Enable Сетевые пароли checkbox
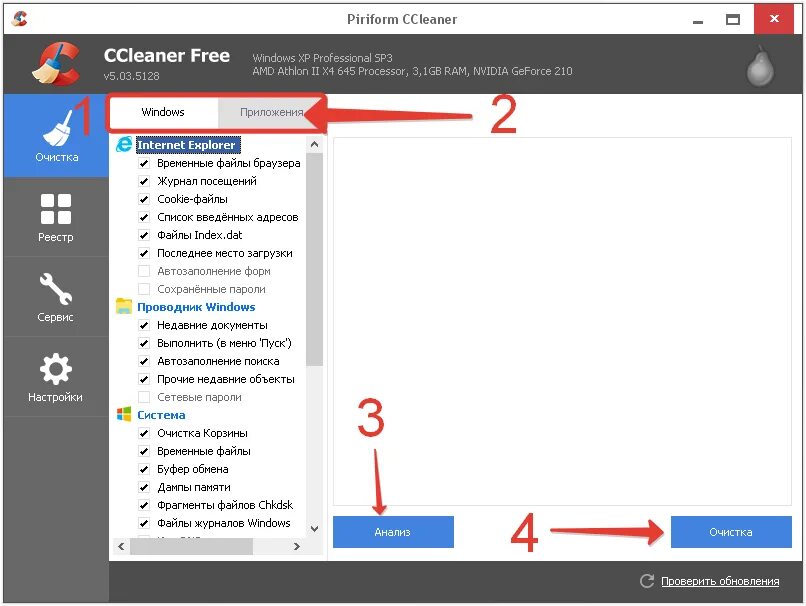The width and height of the screenshot is (806, 606). coord(144,397)
